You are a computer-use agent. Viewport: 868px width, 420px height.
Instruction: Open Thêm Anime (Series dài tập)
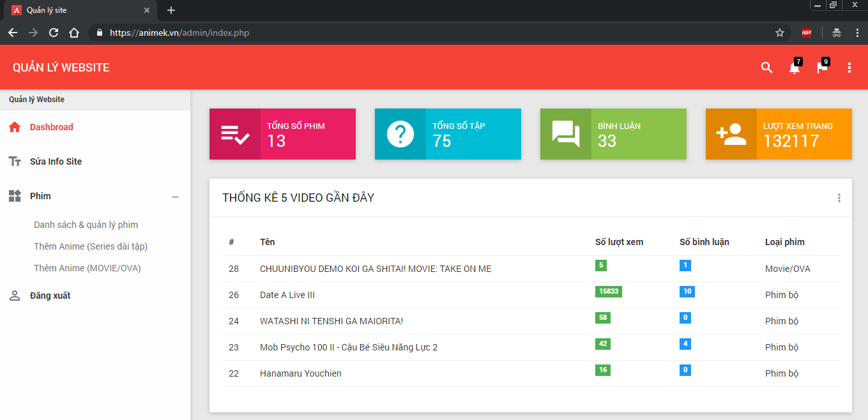(91, 246)
